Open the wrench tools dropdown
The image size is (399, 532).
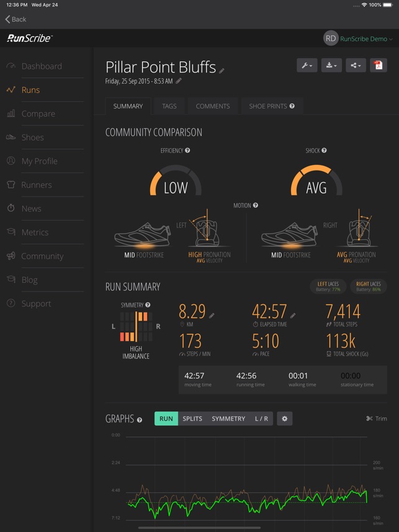tap(307, 65)
